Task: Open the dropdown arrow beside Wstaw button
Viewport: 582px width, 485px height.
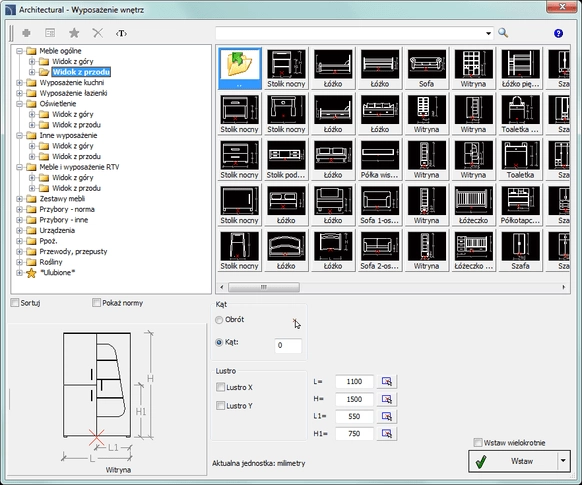Action: 563,461
